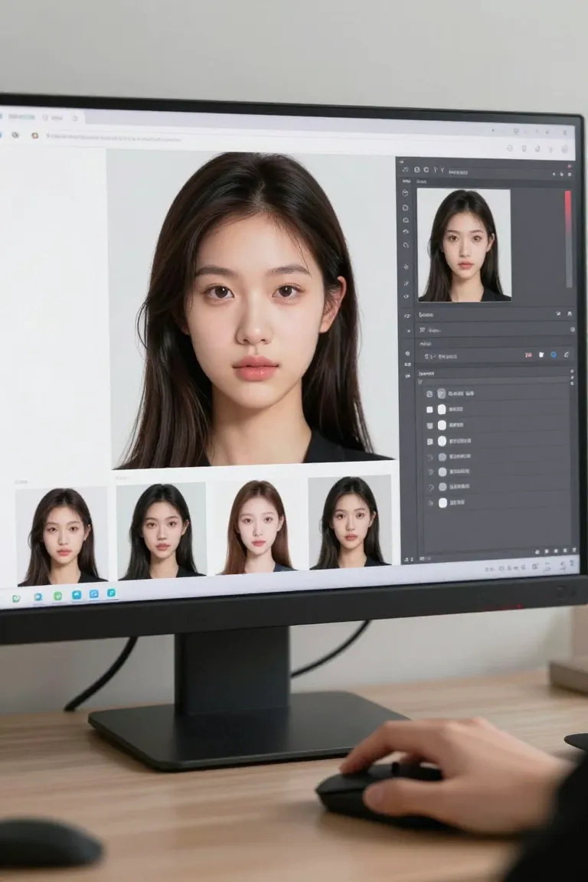Screen dimensions: 588x882
Task: Open the third taskbar icon, colored green
Action: (x=57, y=596)
